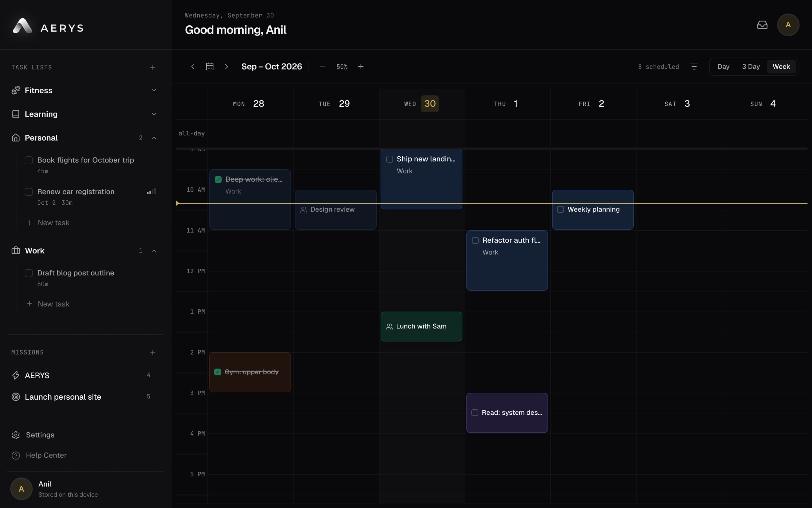Viewport: 812px width, 508px height.
Task: Add a new task list
Action: pos(153,67)
